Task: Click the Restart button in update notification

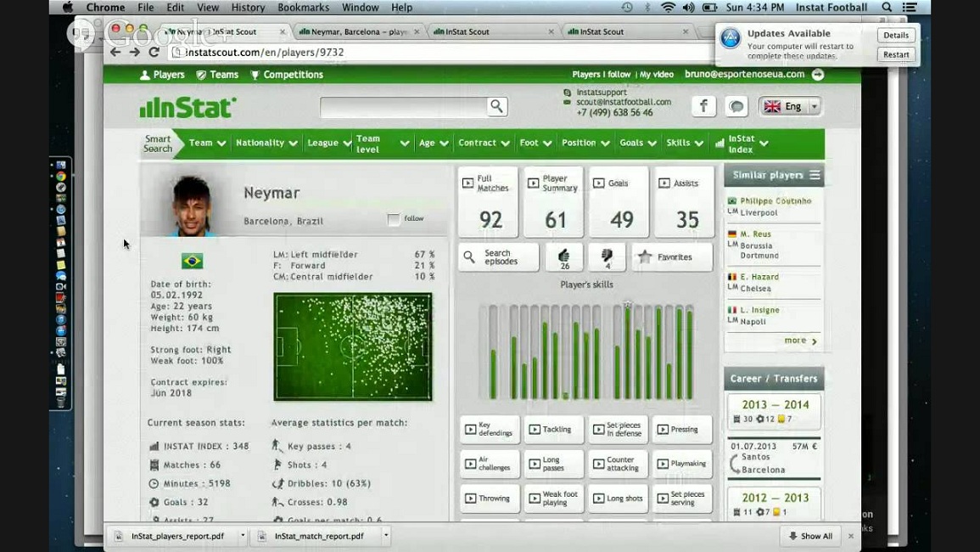Action: point(896,54)
